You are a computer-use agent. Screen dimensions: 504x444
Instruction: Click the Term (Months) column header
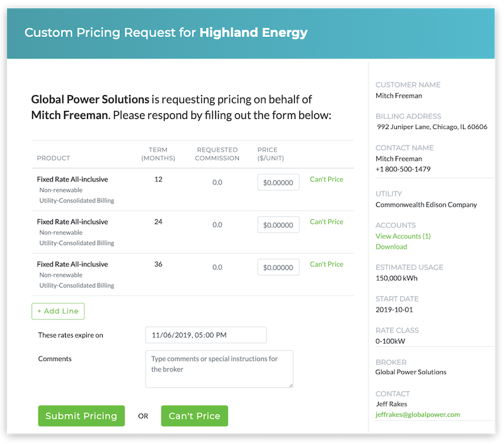(158, 154)
